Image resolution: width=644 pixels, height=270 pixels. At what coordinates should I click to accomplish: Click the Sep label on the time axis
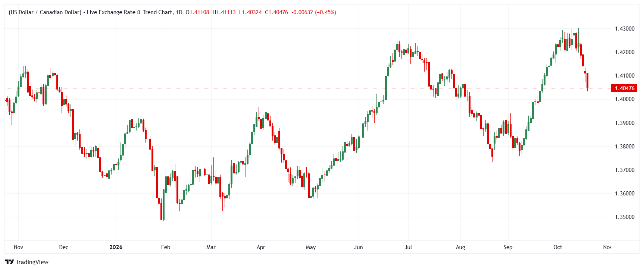508,247
